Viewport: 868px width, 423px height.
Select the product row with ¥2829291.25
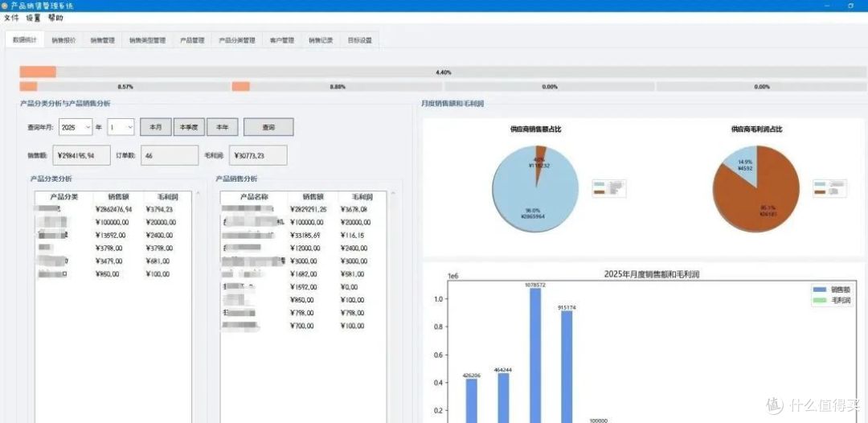[303, 209]
